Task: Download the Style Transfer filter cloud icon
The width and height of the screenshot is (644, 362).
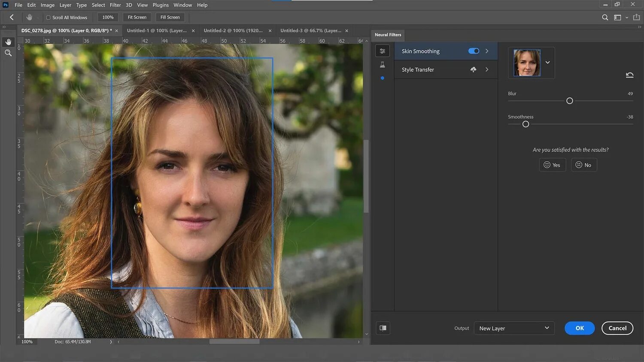Action: tap(473, 69)
